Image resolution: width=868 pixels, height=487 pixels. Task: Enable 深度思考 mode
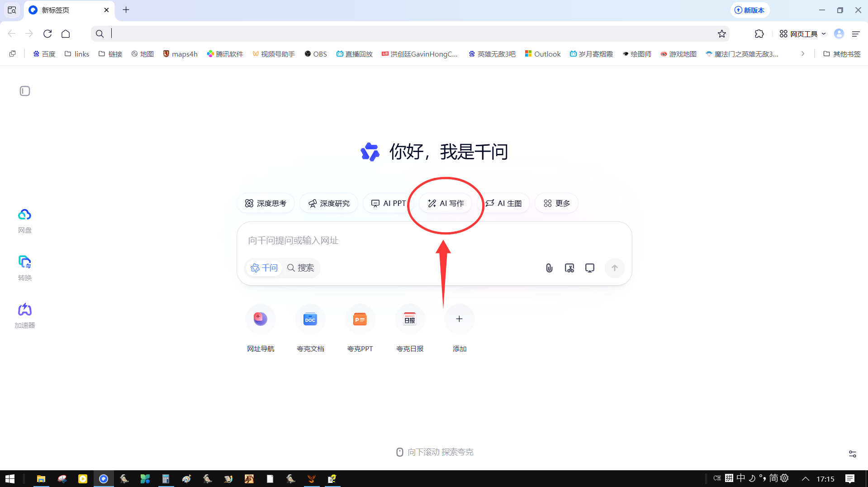pyautogui.click(x=266, y=203)
